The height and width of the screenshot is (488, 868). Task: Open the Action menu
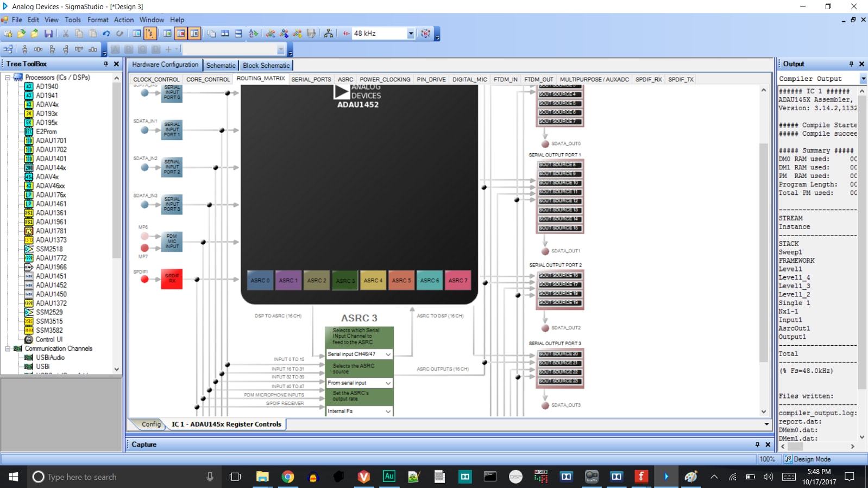(124, 20)
